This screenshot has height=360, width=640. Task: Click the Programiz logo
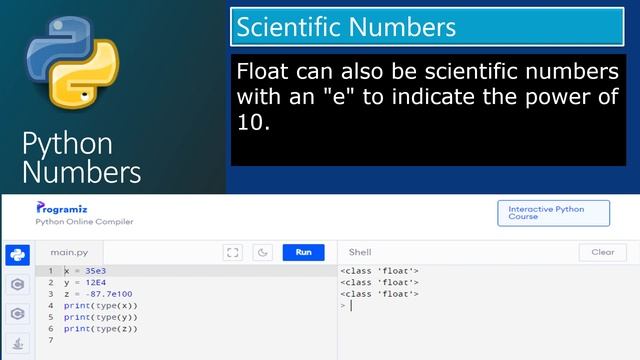coord(62,208)
